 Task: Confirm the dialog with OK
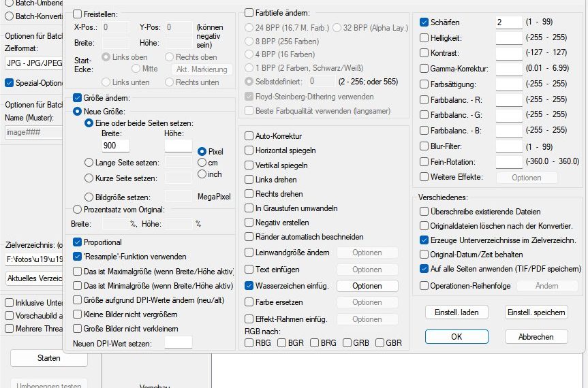coord(457,336)
